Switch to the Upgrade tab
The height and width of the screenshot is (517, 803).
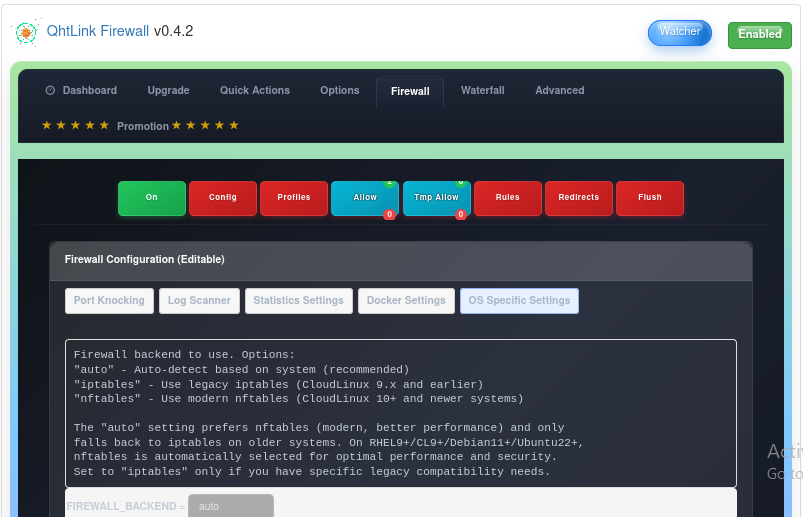point(168,91)
